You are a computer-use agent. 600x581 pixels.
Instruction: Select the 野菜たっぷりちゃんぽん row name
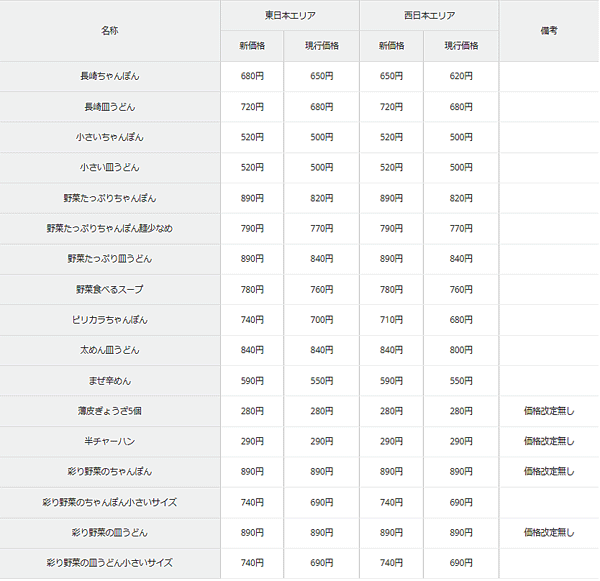(x=110, y=198)
